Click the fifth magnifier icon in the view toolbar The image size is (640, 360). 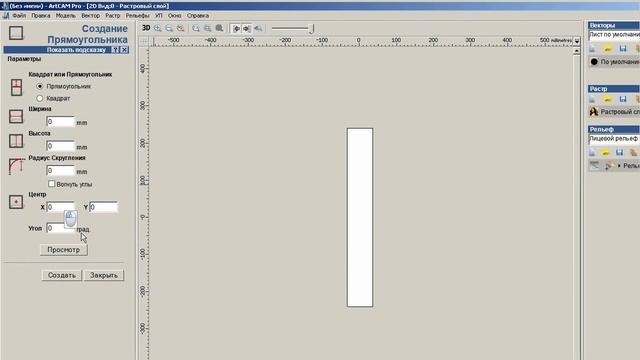208,28
